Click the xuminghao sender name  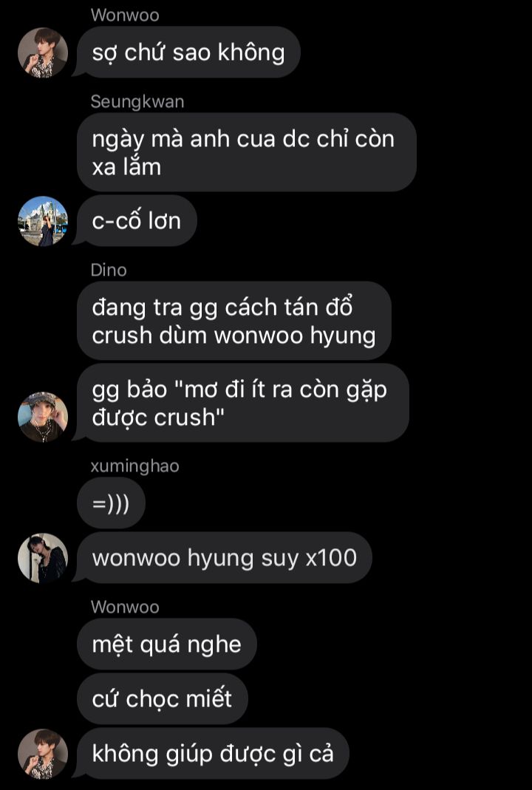pyautogui.click(x=134, y=466)
